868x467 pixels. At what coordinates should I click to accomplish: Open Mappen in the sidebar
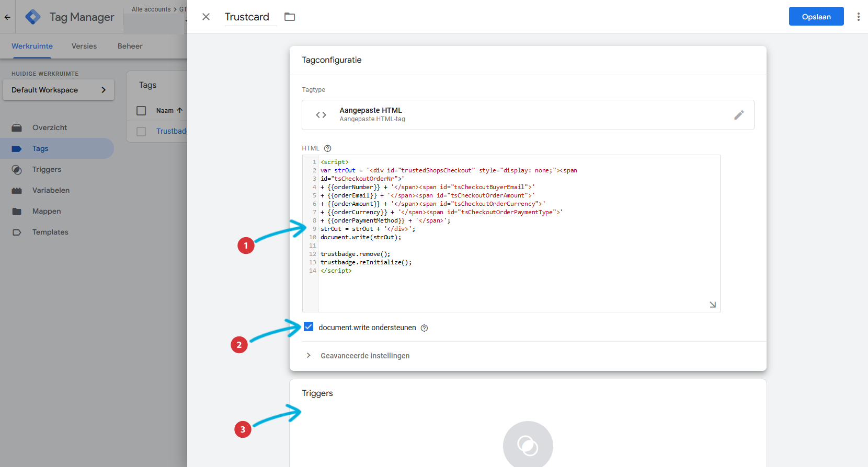[x=57, y=211]
